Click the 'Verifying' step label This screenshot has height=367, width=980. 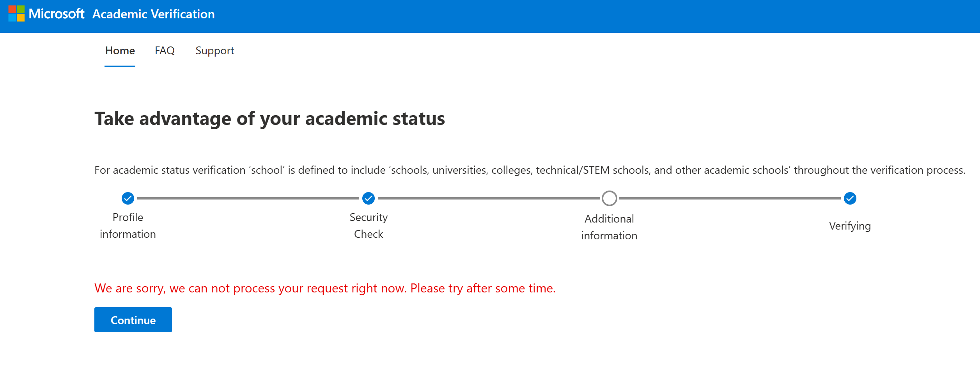pos(850,226)
